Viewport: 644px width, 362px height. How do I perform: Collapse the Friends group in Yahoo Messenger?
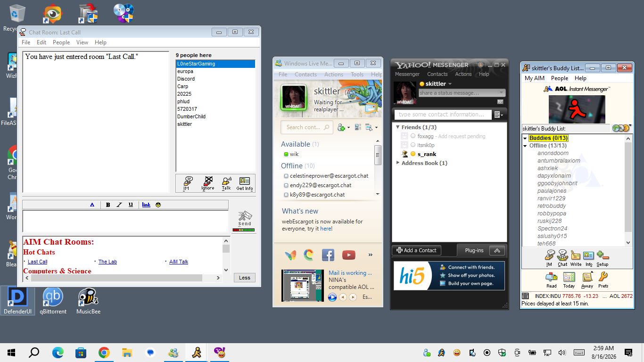pos(397,127)
